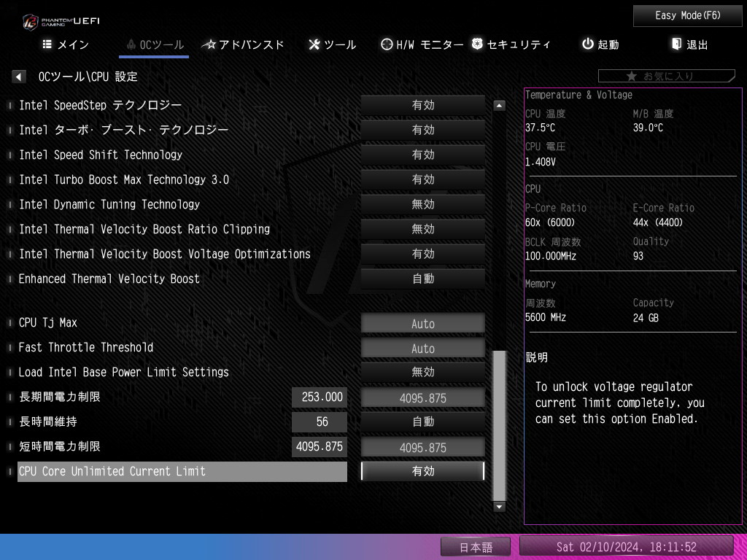Toggle CPU Core Unlimited Current Limit 有効
The width and height of the screenshot is (747, 560).
[x=423, y=471]
